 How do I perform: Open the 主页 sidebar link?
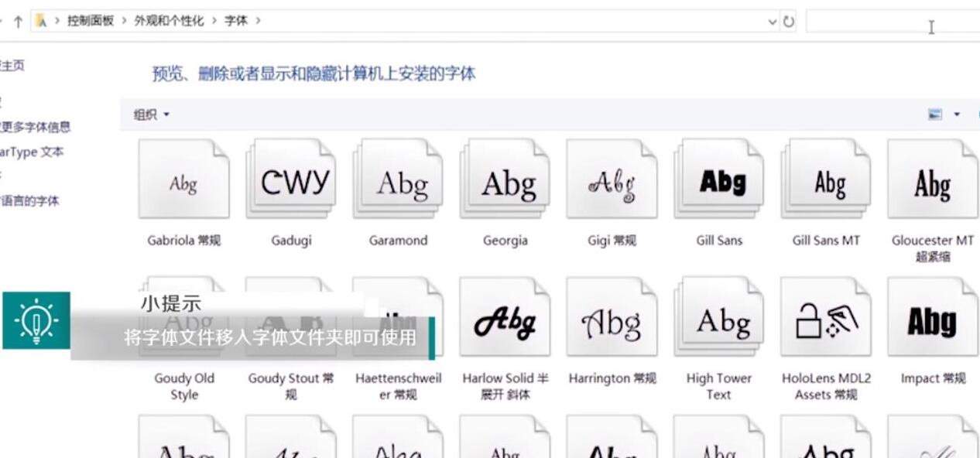[x=12, y=66]
